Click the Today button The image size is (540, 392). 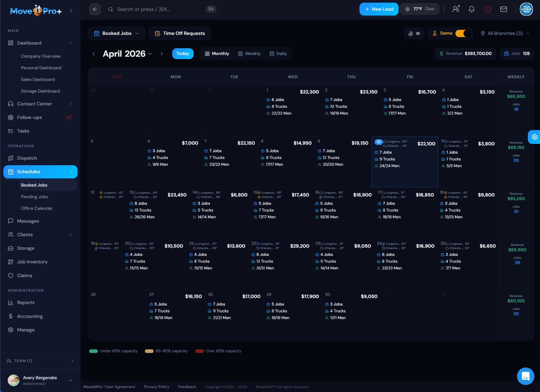point(183,54)
